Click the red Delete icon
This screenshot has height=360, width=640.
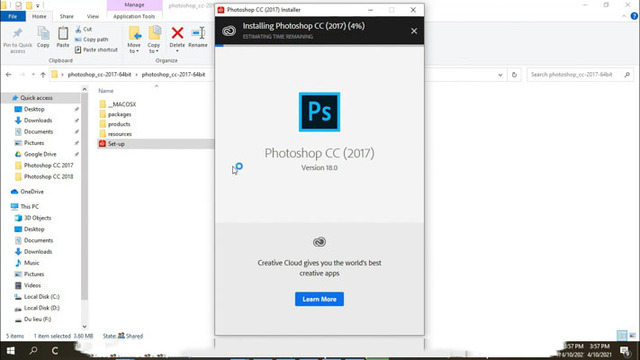pos(177,33)
